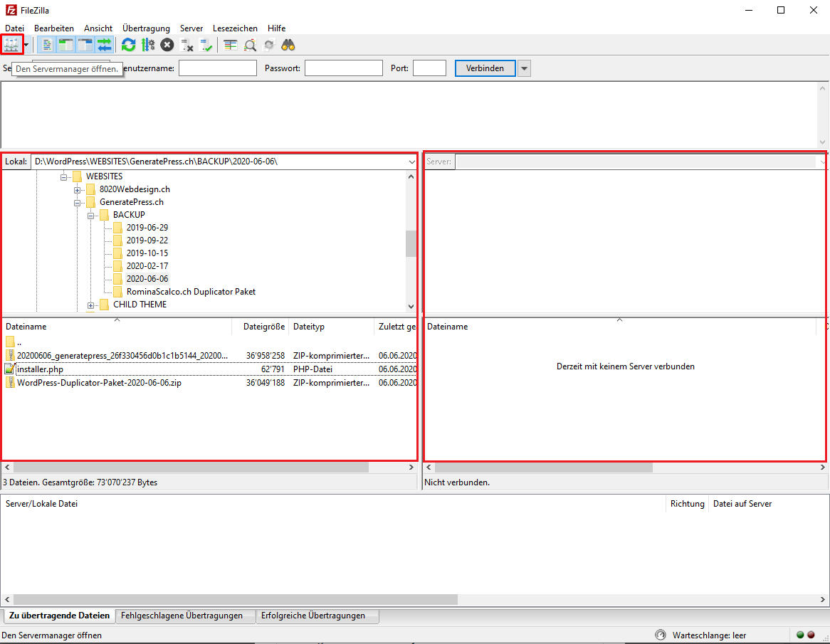The height and width of the screenshot is (644, 830).
Task: Select installer.php file
Action: (40, 369)
